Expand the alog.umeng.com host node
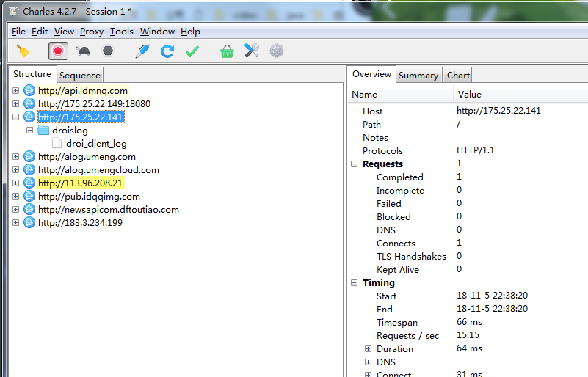Viewport: 588px width, 377px height. click(x=15, y=157)
